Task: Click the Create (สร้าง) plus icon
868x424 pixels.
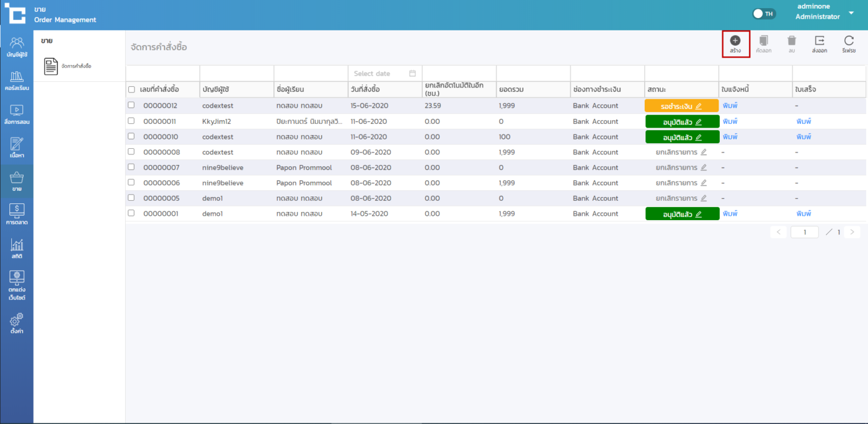Action: point(735,41)
